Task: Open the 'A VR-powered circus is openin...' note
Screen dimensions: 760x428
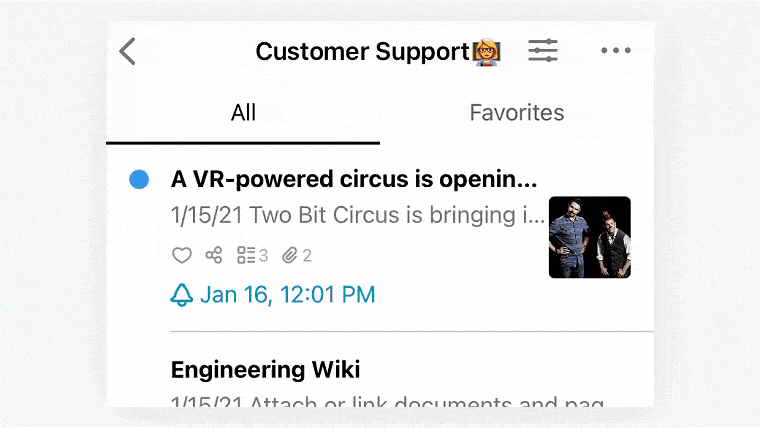Action: [x=354, y=179]
